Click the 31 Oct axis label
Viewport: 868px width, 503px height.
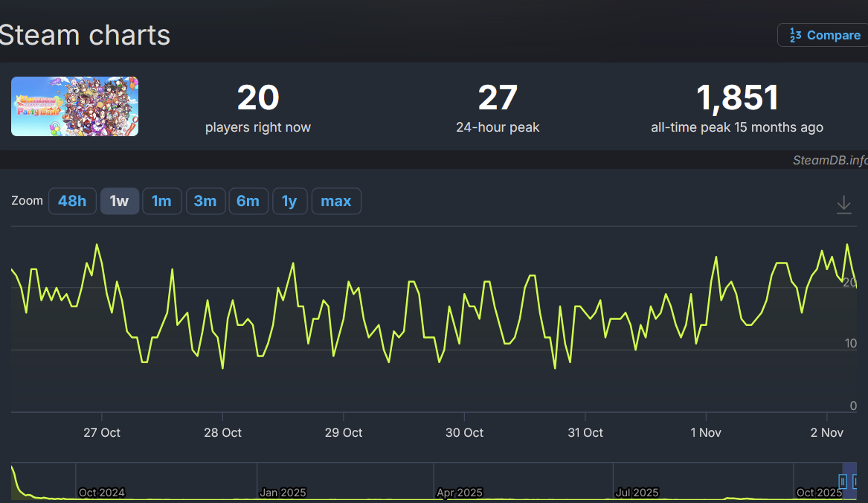[585, 432]
